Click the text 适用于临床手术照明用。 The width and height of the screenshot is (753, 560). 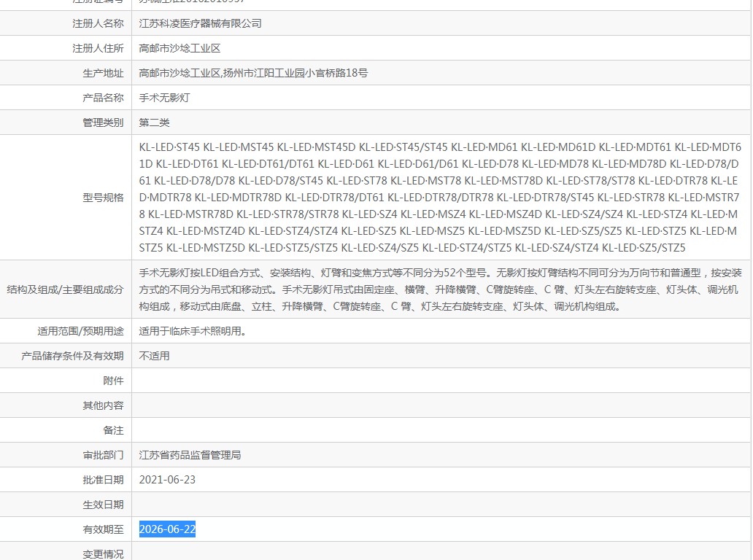(x=193, y=331)
